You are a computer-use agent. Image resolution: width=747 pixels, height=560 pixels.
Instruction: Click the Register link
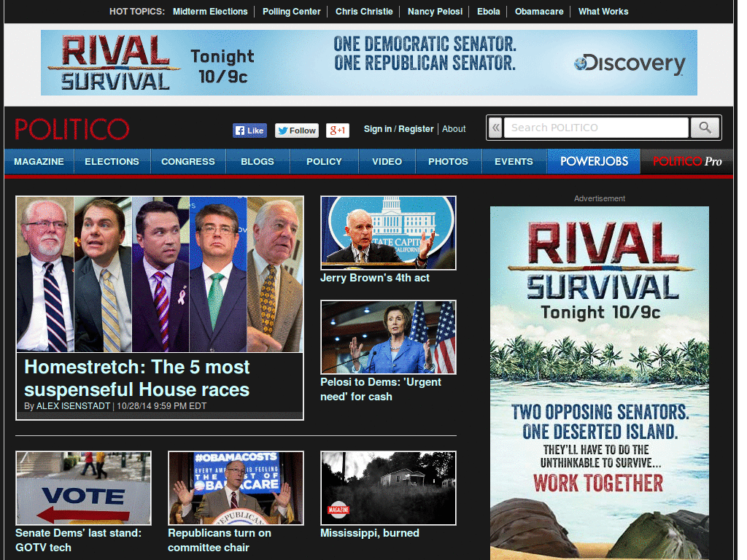416,129
